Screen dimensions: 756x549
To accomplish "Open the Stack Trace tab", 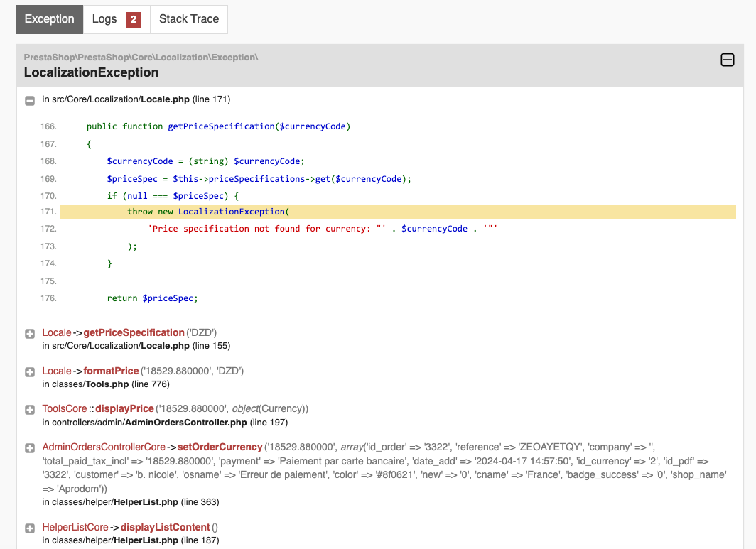I will (x=189, y=19).
